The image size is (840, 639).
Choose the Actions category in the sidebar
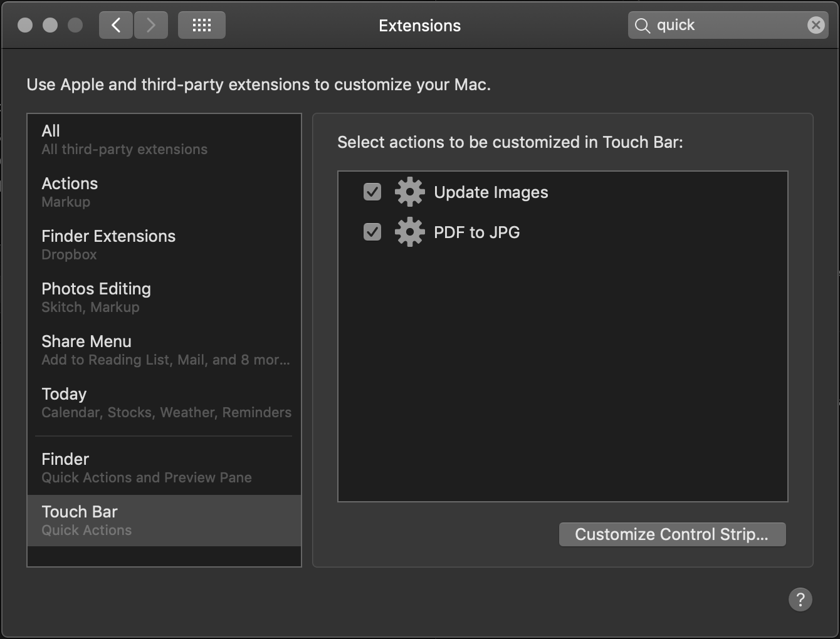tap(164, 192)
